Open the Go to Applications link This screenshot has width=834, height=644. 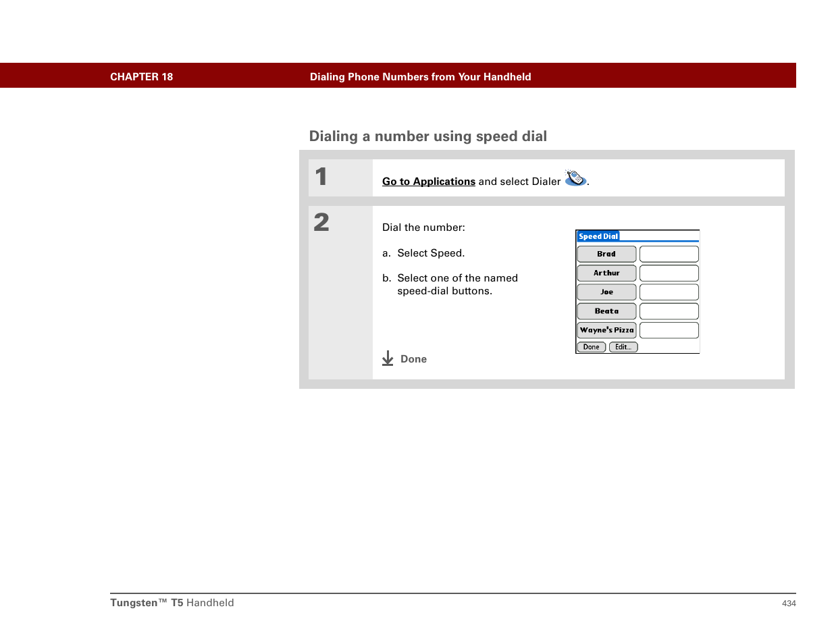coord(429,182)
